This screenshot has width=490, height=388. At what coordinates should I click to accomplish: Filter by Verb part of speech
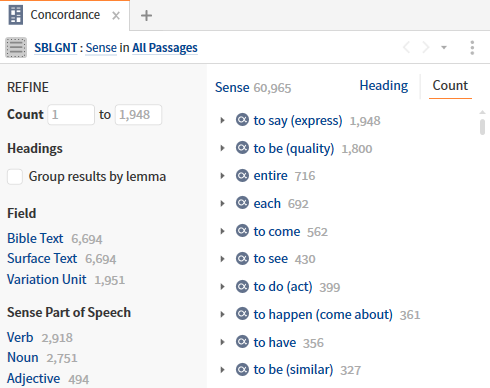pyautogui.click(x=20, y=337)
